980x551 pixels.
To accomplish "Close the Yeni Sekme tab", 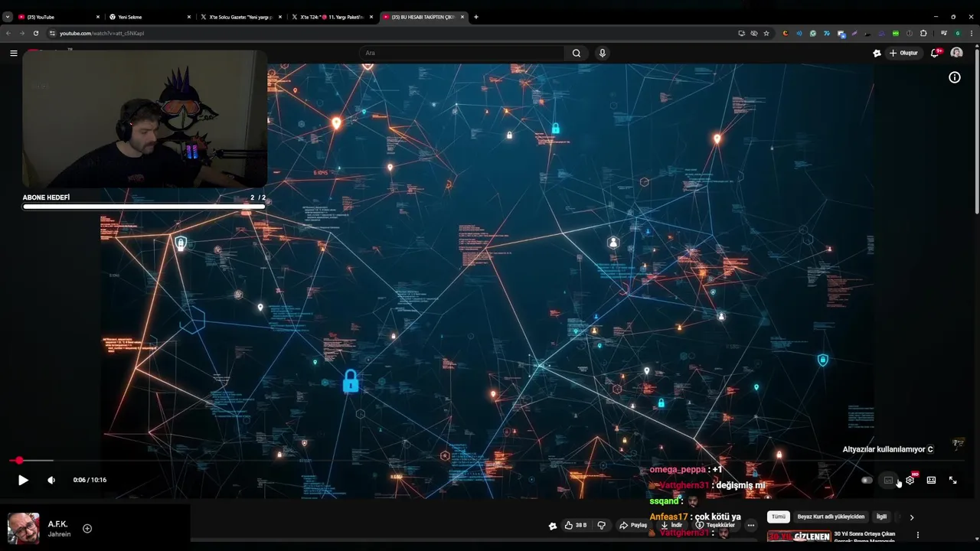I will coord(188,17).
